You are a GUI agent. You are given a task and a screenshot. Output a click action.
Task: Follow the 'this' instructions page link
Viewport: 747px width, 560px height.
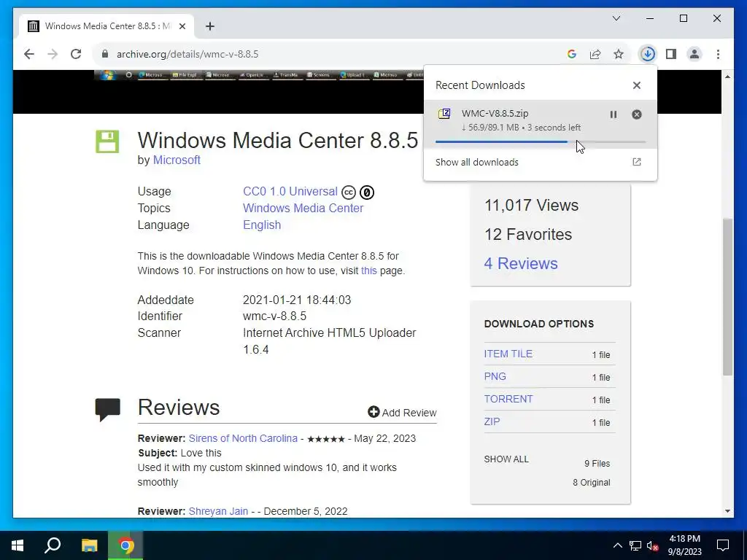pos(368,271)
